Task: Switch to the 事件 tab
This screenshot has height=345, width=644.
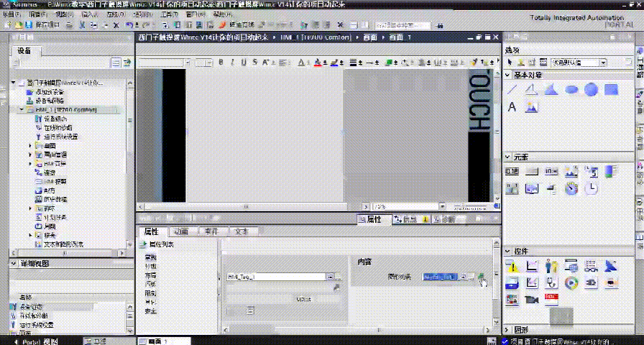Action: pyautogui.click(x=211, y=231)
